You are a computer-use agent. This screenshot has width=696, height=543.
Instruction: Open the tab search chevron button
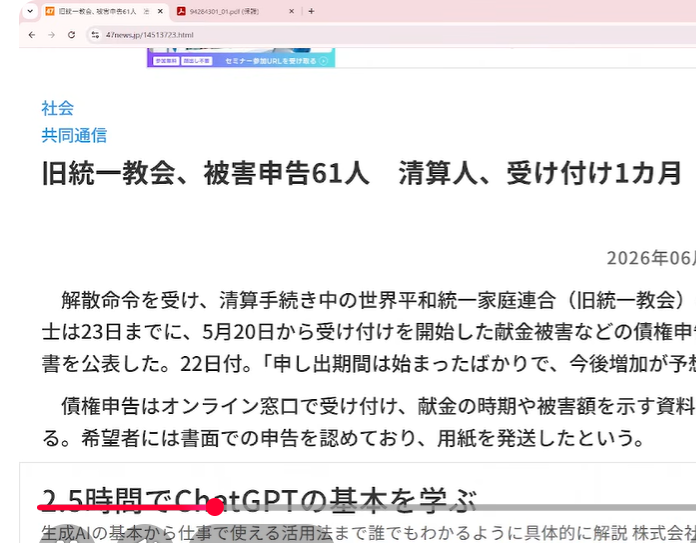30,11
